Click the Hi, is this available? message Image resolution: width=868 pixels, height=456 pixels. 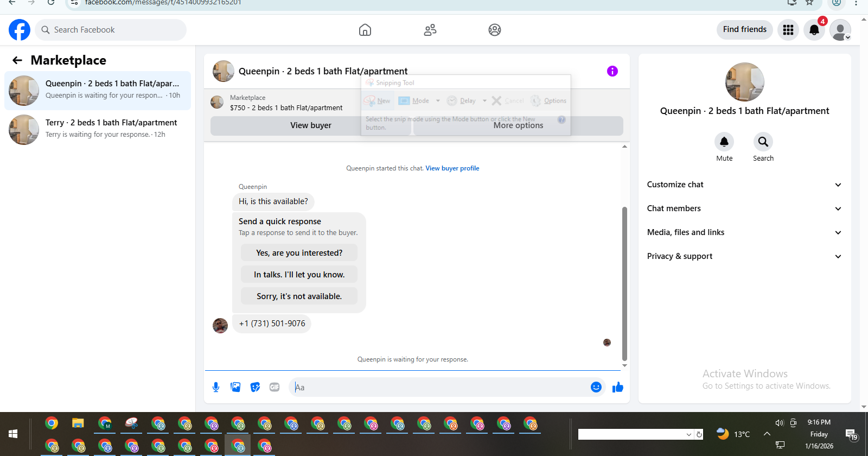pyautogui.click(x=273, y=201)
